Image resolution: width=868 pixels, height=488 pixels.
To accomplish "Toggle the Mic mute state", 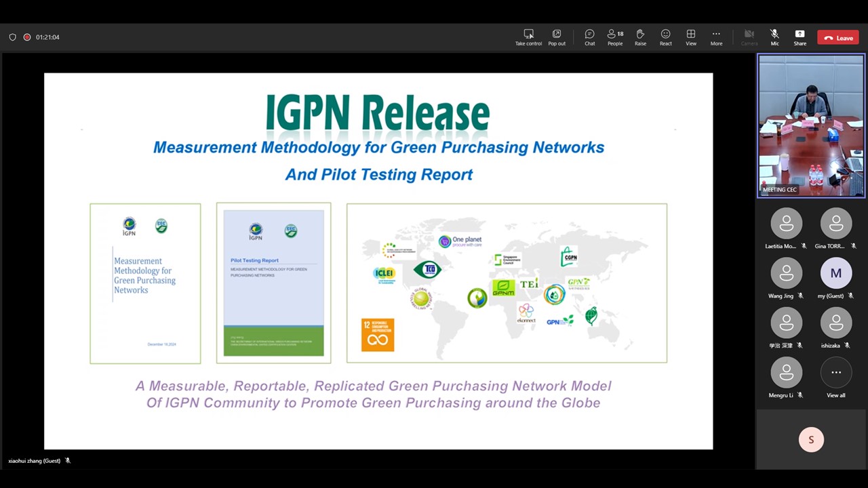I will (774, 37).
